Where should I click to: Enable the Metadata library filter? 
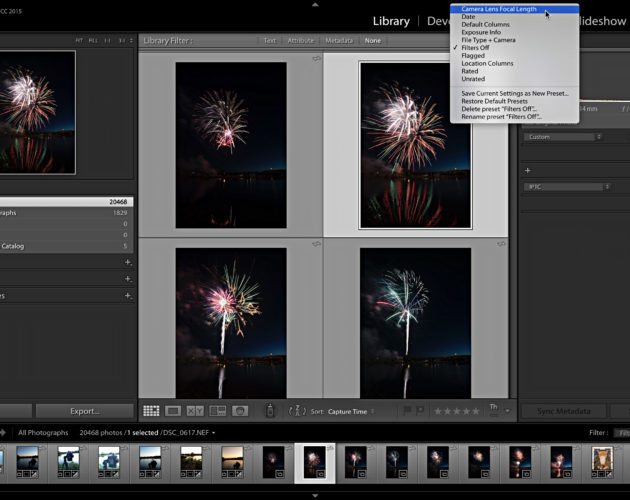[x=339, y=41]
